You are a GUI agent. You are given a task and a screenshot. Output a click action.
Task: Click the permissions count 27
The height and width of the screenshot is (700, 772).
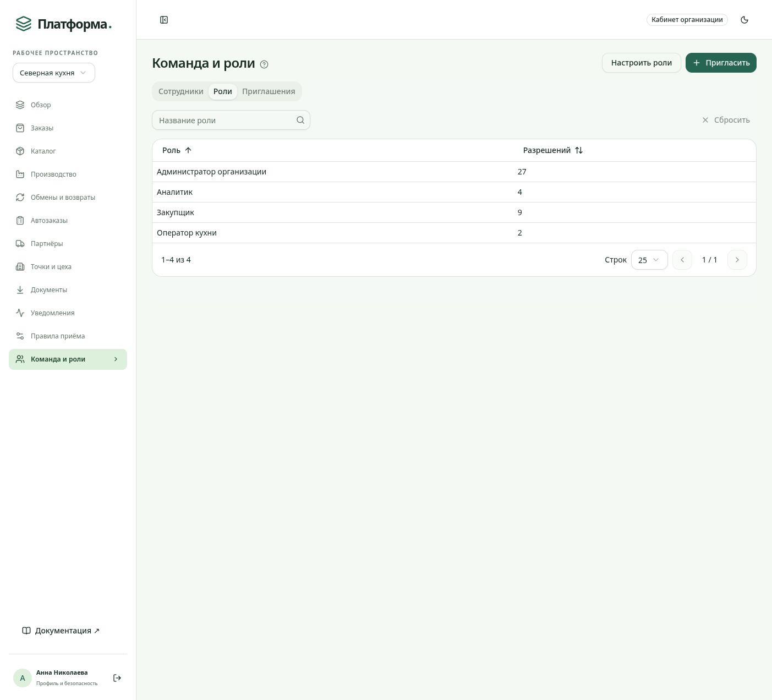(x=522, y=172)
